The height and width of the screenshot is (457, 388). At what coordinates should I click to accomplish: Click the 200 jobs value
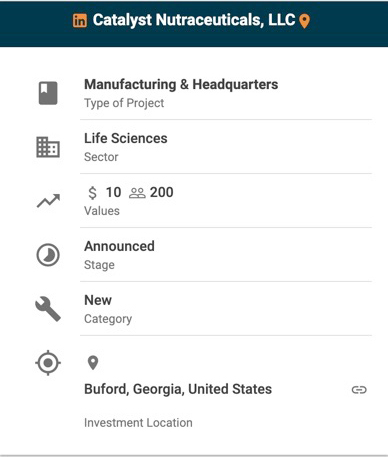(x=162, y=192)
